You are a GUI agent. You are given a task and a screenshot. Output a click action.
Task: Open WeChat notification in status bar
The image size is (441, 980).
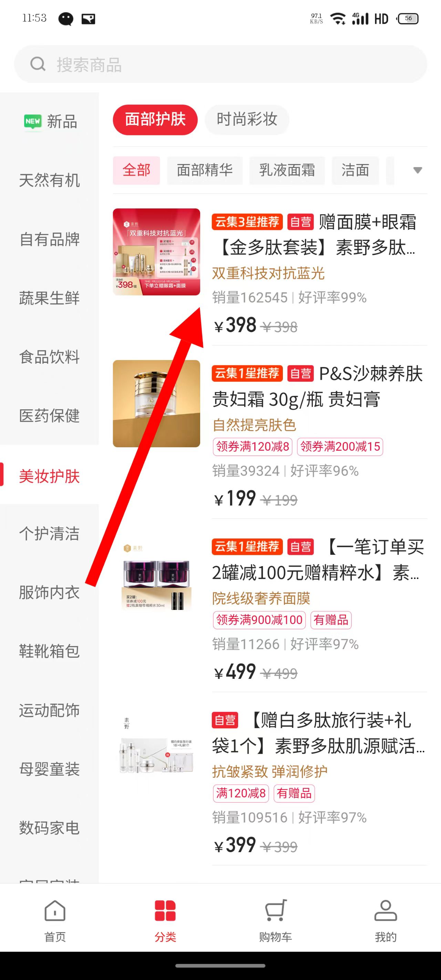(65, 19)
